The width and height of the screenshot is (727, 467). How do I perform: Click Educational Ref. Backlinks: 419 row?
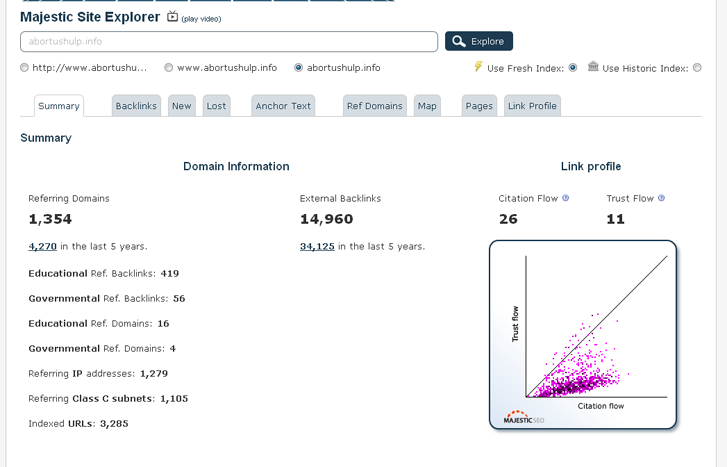click(x=104, y=273)
